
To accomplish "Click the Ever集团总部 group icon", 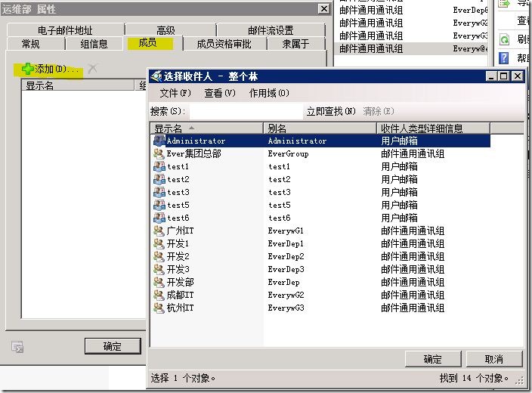I will click(159, 153).
